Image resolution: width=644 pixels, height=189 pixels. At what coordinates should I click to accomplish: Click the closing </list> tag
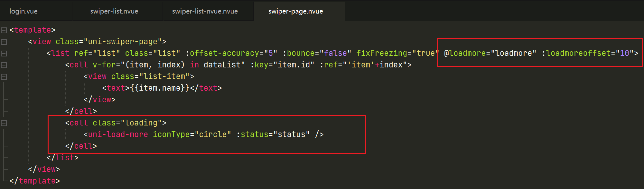62,158
